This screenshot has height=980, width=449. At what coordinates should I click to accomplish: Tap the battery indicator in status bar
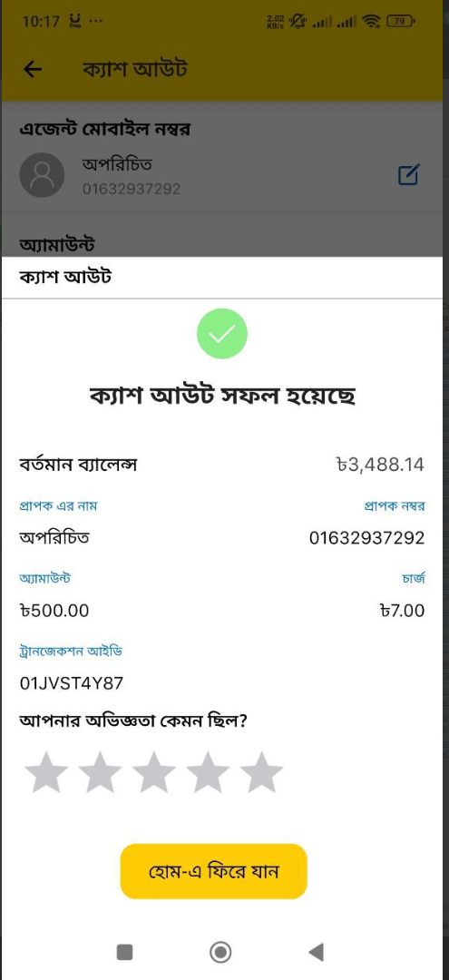pyautogui.click(x=401, y=21)
